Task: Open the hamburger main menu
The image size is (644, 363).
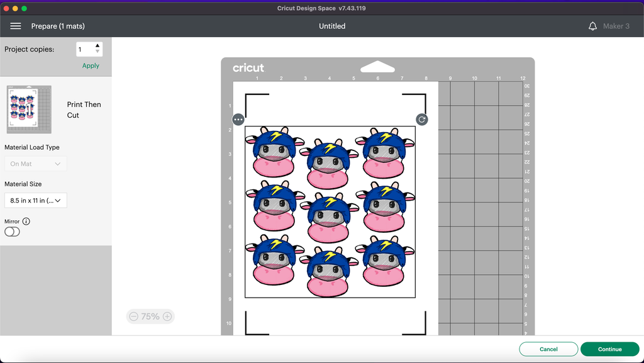Action: click(16, 26)
